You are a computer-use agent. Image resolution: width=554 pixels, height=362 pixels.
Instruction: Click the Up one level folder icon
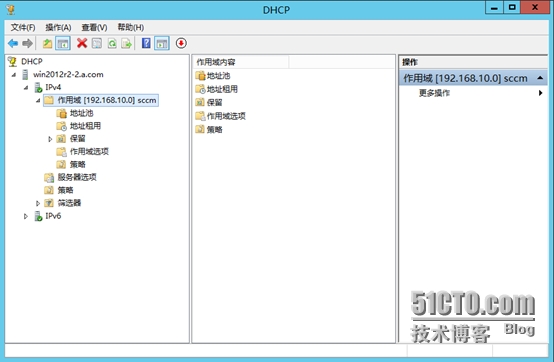[47, 43]
